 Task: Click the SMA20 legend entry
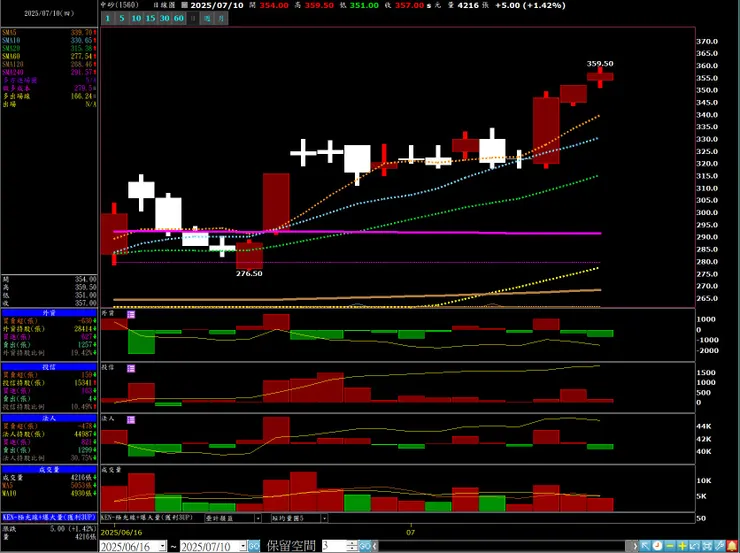click(49, 49)
